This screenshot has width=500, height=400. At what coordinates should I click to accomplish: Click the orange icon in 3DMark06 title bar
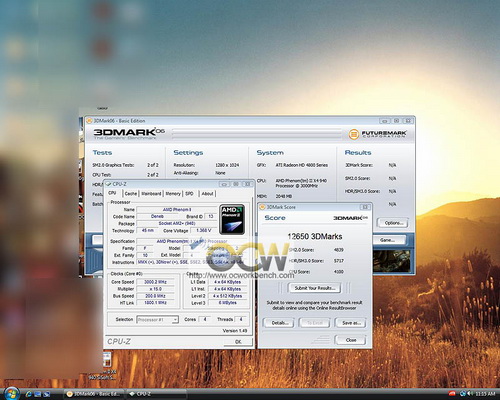tap(89, 121)
